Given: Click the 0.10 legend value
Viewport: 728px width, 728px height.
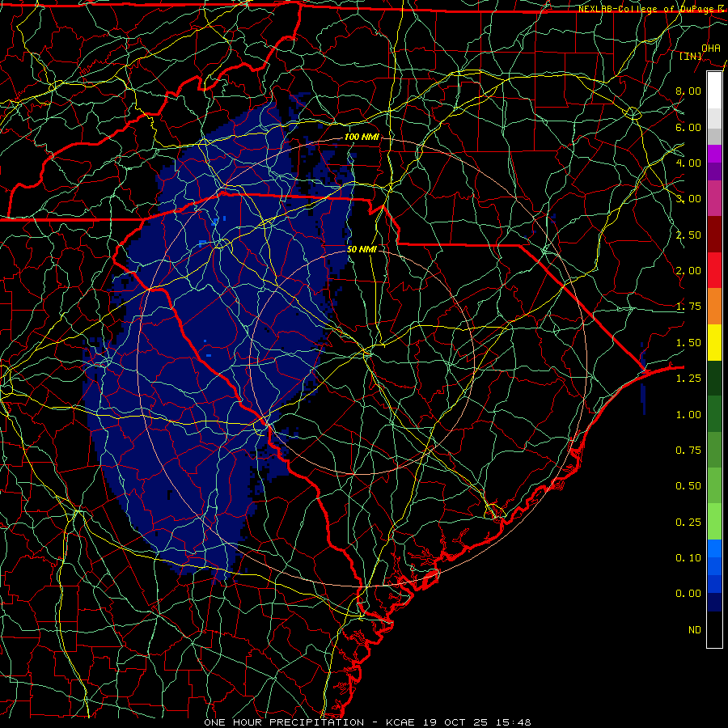Looking at the screenshot, I should point(688,558).
